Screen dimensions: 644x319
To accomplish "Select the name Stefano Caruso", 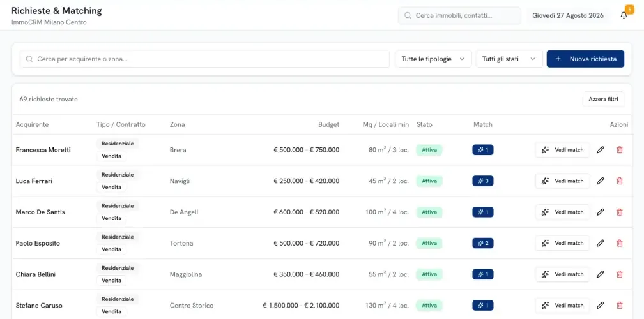I will point(39,306).
